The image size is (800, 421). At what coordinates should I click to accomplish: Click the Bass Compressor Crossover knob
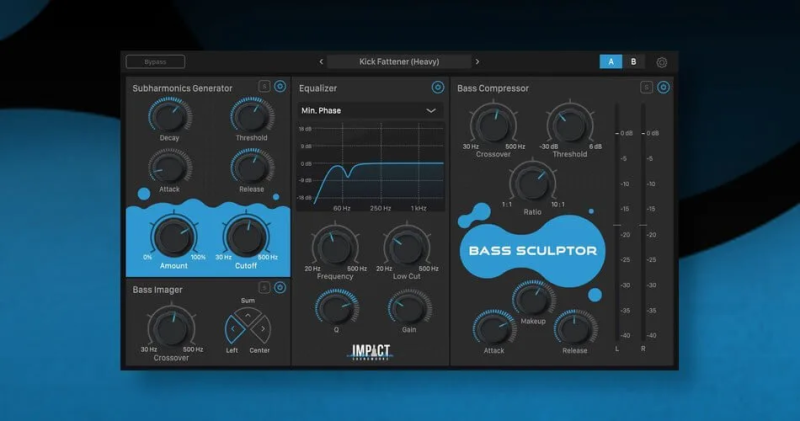tap(493, 125)
